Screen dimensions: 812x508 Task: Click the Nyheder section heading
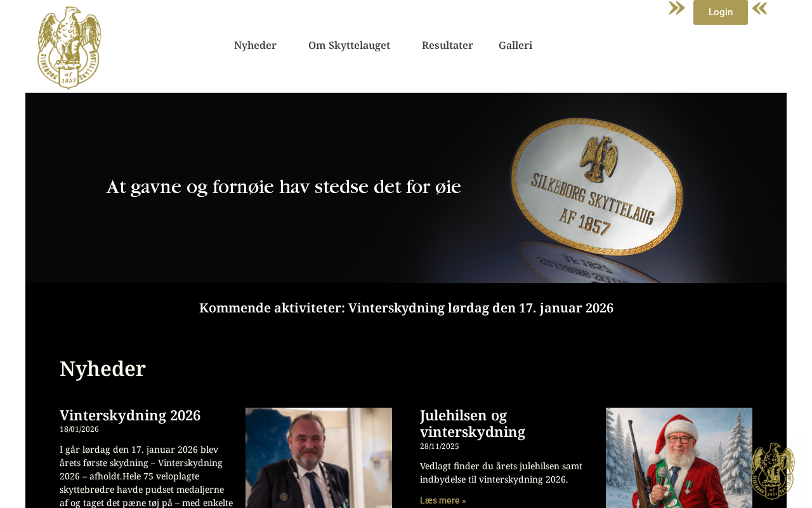(103, 369)
